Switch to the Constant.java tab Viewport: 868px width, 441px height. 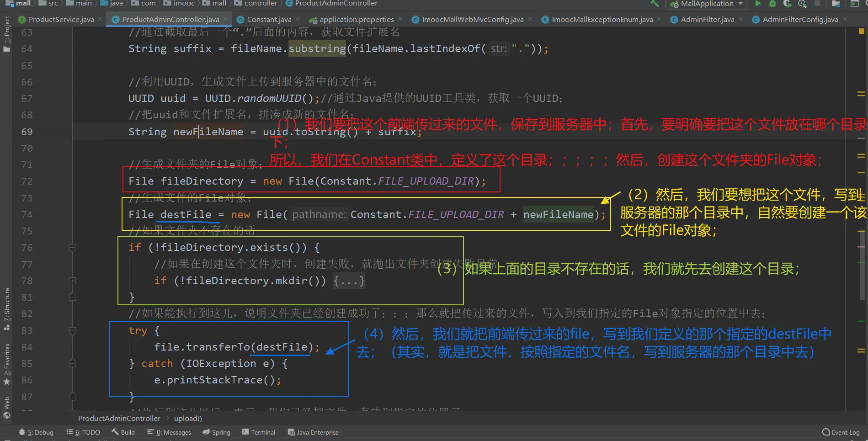[x=269, y=20]
